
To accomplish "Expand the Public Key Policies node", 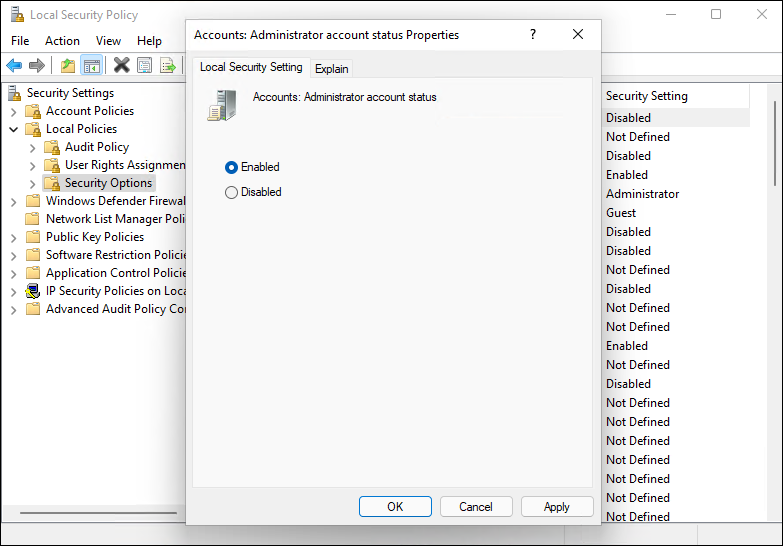I will click(x=14, y=238).
